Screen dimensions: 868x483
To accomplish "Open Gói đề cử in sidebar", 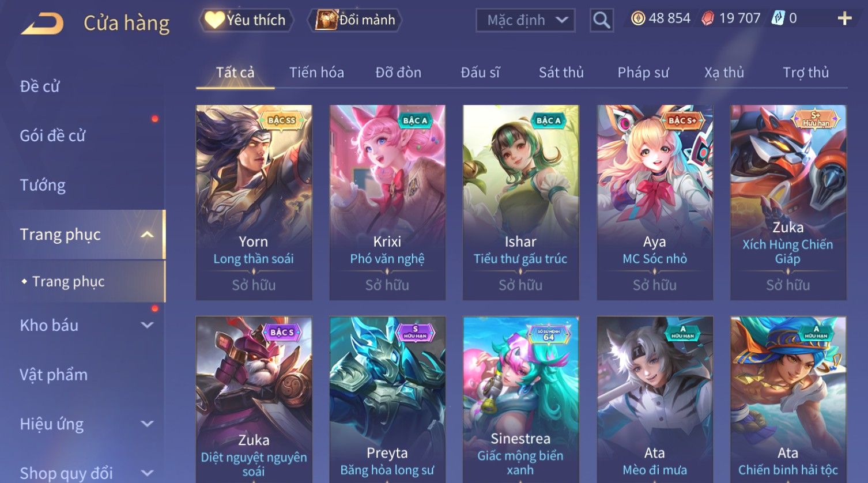I will 52,136.
